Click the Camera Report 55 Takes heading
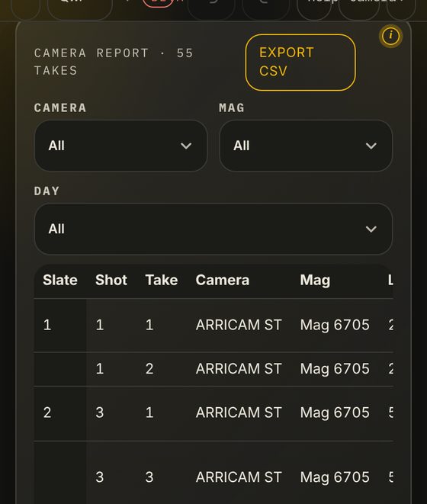This screenshot has width=427, height=504. [x=114, y=62]
